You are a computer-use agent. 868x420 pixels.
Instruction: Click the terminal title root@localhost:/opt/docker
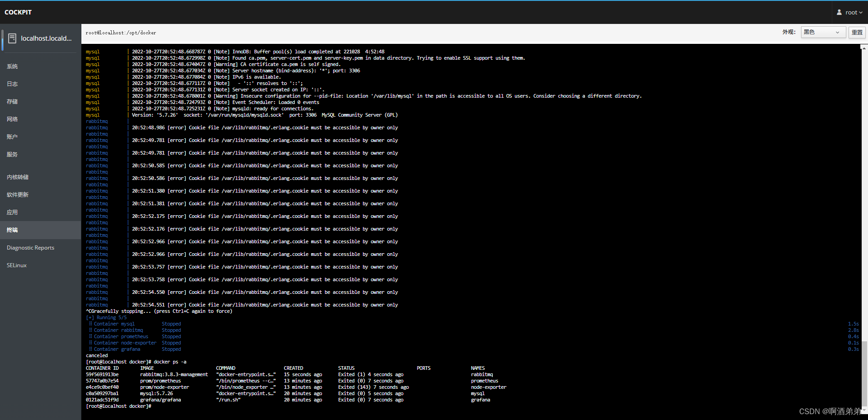(x=121, y=33)
